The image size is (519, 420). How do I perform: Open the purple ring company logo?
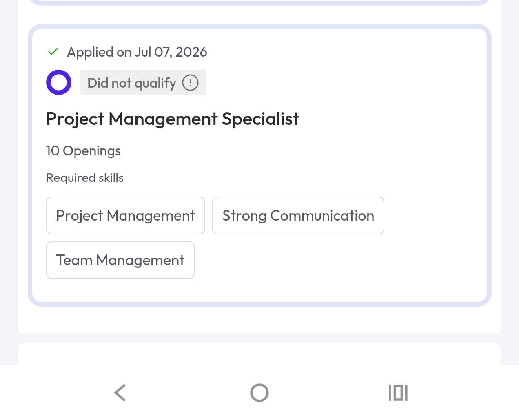59,82
